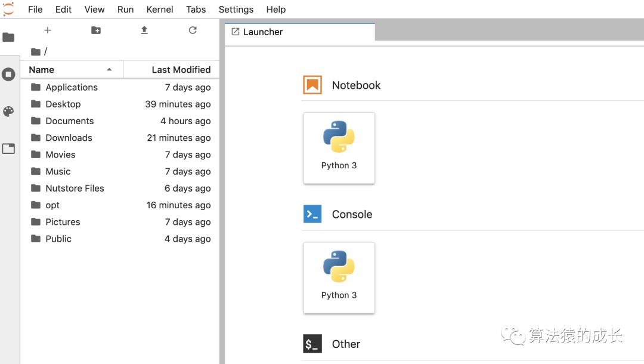Click the New Folder icon

[x=95, y=30]
